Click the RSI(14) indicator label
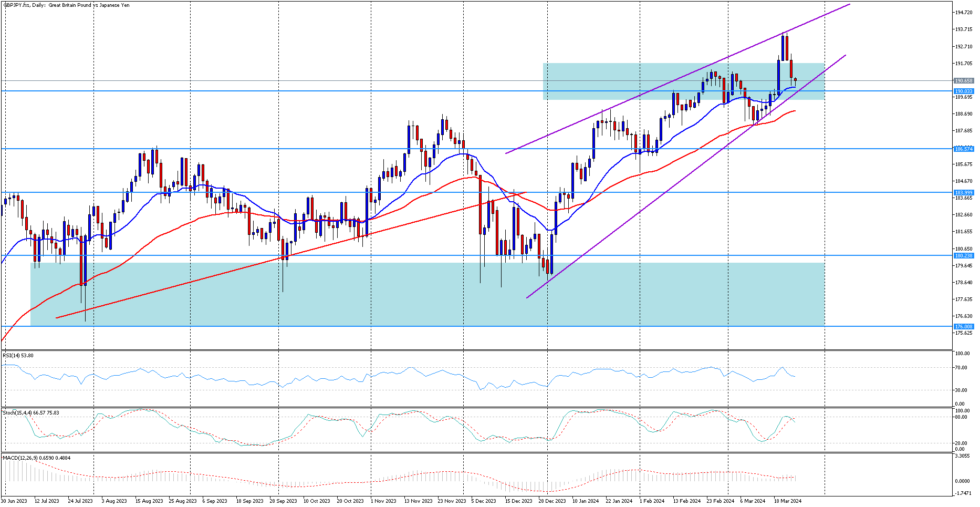The image size is (980, 507). [18, 356]
